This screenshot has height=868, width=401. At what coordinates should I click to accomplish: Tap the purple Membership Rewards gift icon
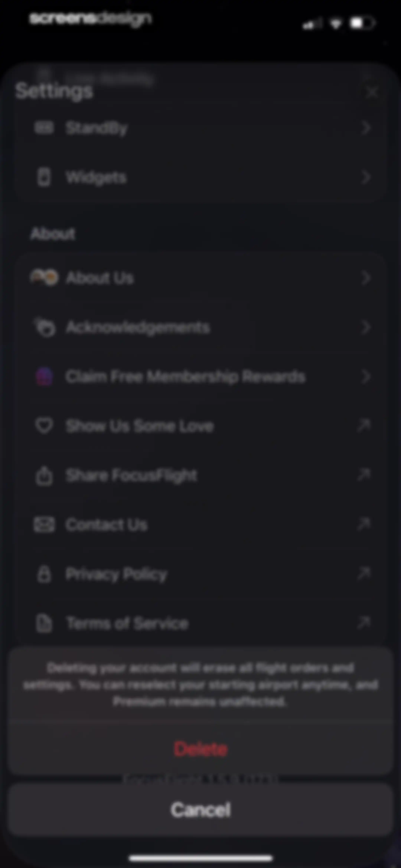[44, 377]
